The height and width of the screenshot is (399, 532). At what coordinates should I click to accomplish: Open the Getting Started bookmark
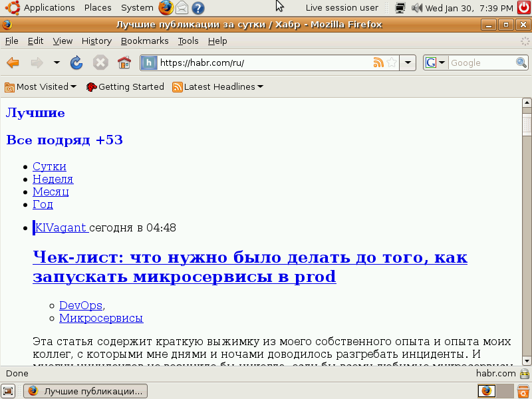point(125,87)
